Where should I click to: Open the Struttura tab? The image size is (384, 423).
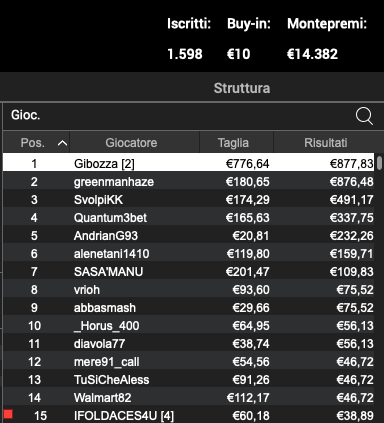[242, 88]
